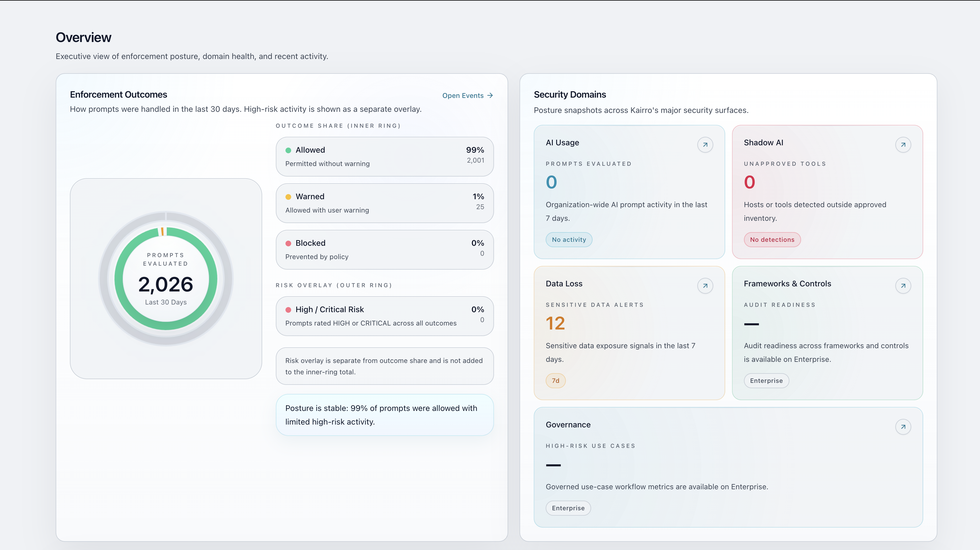Click the posture stability summary banner
Viewport: 980px width, 550px height.
tap(384, 415)
